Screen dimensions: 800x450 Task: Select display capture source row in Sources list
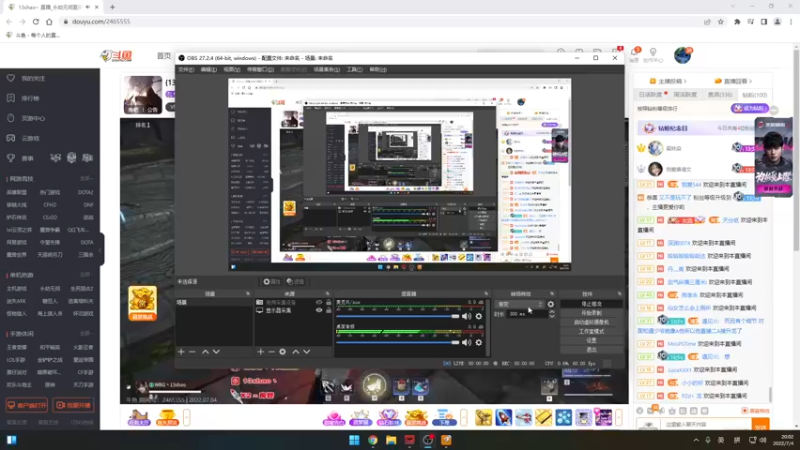(x=293, y=310)
